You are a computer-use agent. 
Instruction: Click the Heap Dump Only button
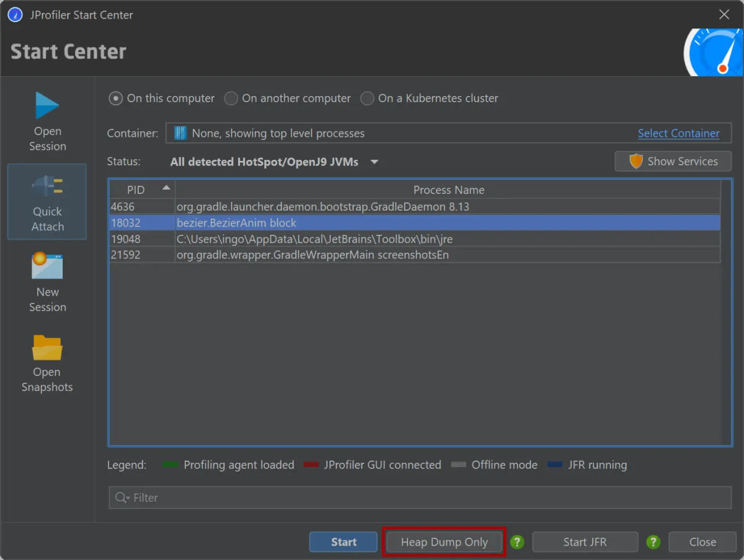pyautogui.click(x=445, y=542)
